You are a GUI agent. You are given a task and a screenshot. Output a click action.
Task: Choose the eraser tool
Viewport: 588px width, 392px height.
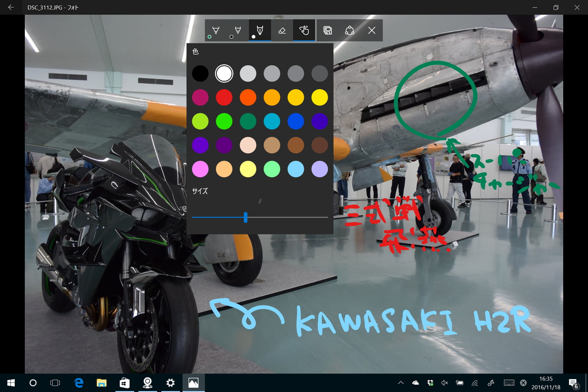[x=282, y=30]
